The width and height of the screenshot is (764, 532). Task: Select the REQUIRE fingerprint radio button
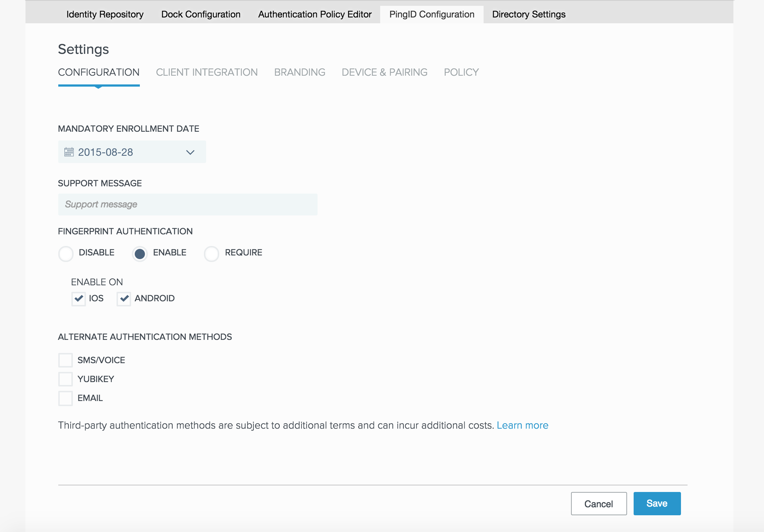coord(212,254)
